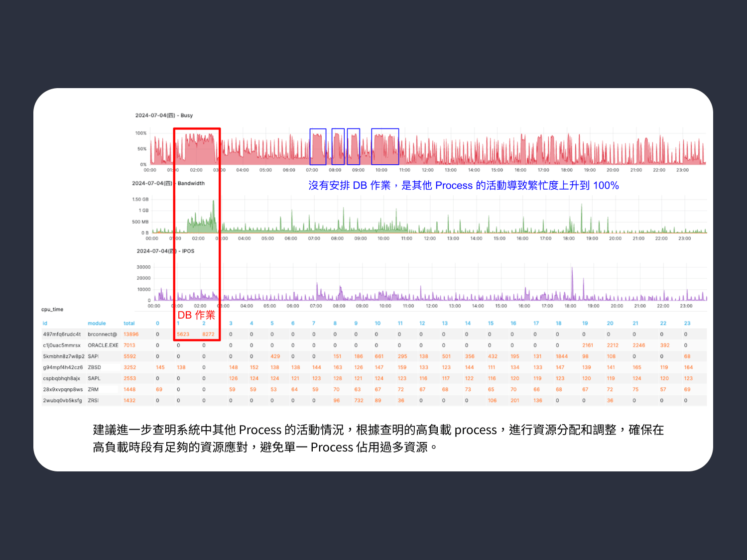Select row id 497mfq6rudc4t
The image size is (747, 560).
(62, 335)
